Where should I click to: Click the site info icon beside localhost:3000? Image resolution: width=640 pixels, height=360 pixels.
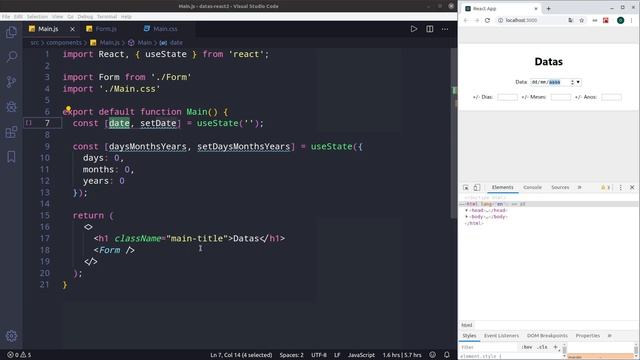500,20
